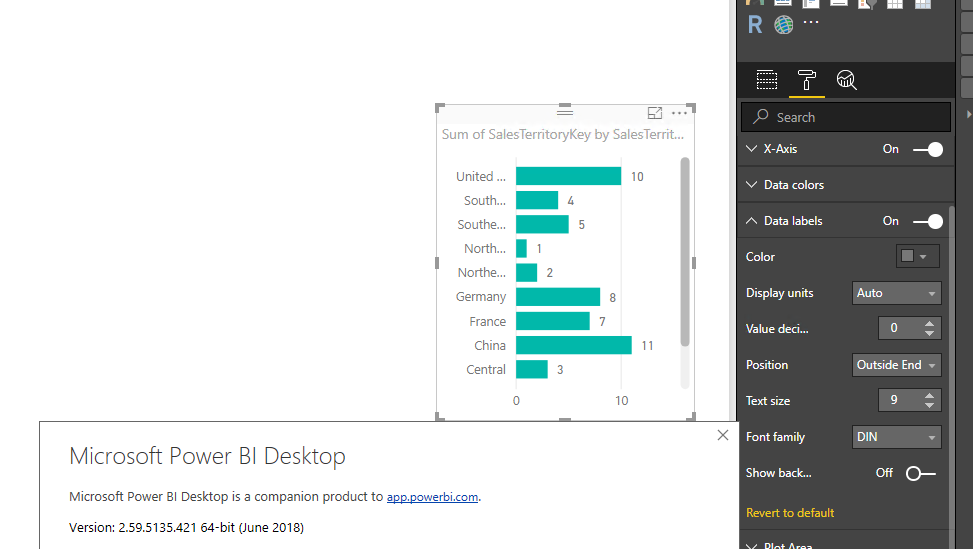Select the Central bar in chart
The height and width of the screenshot is (549, 973).
tap(532, 370)
